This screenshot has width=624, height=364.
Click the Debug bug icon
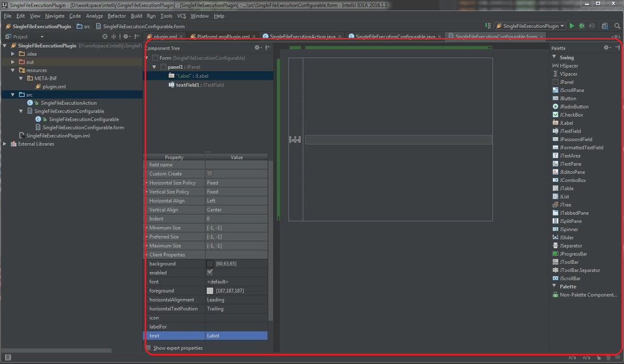(582, 26)
